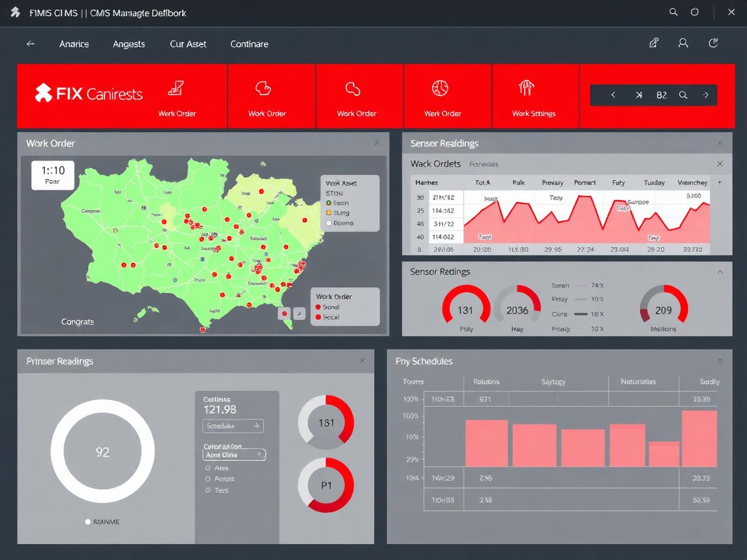Select the RANME legend marker
Viewport: 747px width, 560px height.
(x=88, y=521)
